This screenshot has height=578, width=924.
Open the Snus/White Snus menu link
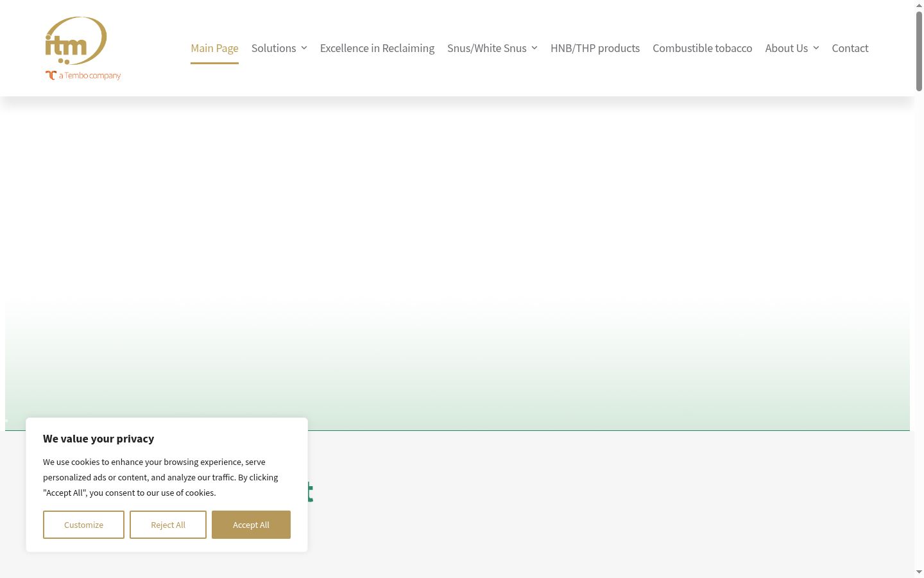486,48
